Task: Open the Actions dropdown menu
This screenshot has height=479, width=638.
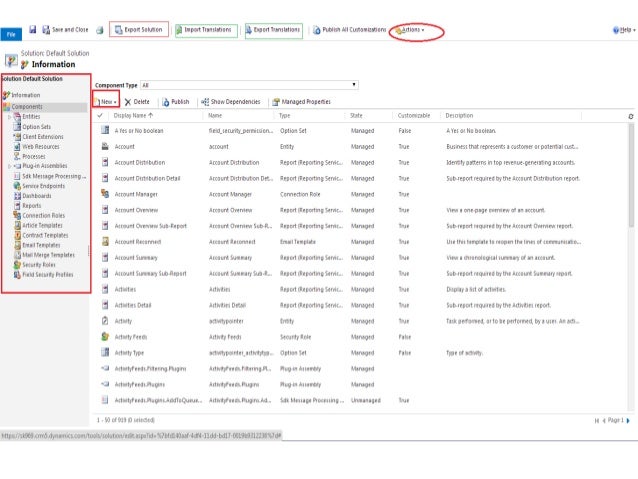Action: [x=411, y=30]
